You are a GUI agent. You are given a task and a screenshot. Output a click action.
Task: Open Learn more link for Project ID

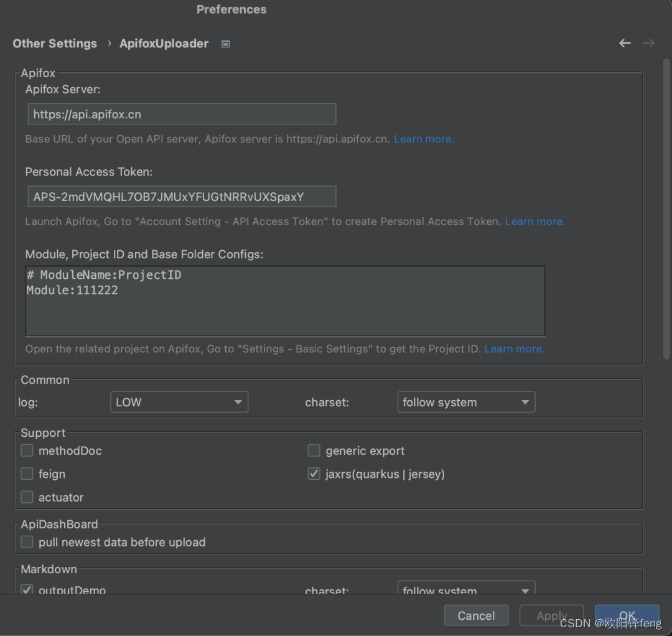click(x=515, y=349)
